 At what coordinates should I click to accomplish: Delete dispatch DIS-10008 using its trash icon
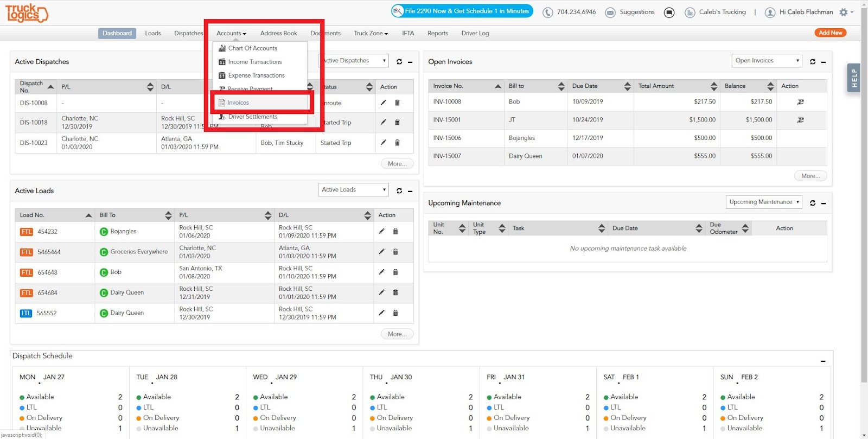point(397,103)
